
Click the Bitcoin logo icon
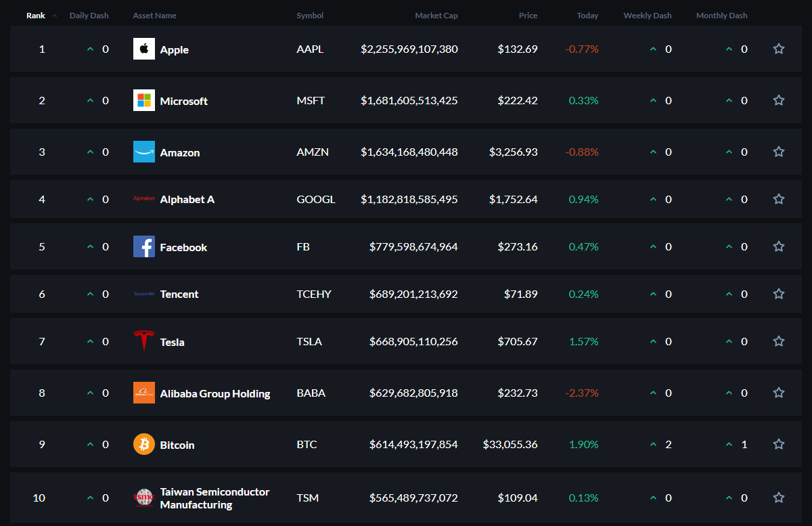[144, 444]
